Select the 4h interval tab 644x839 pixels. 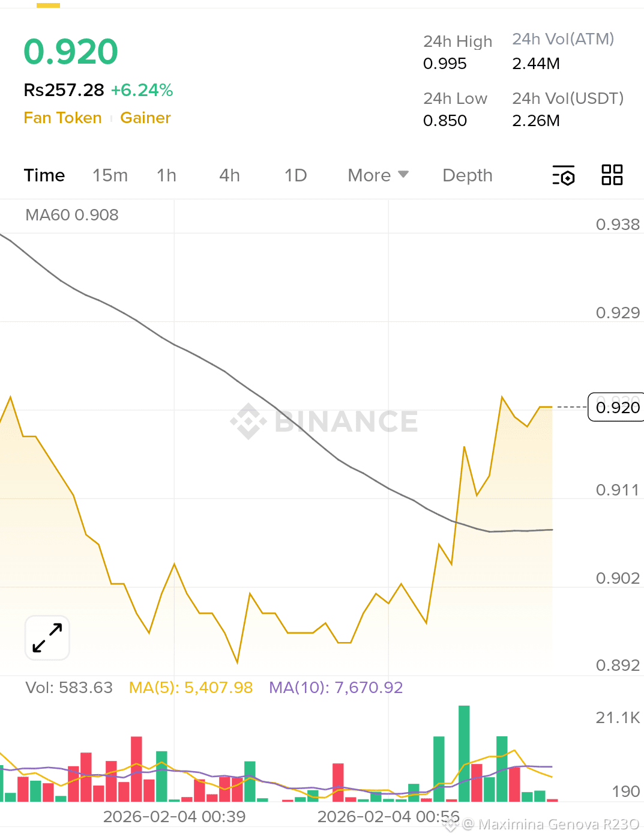coord(229,175)
